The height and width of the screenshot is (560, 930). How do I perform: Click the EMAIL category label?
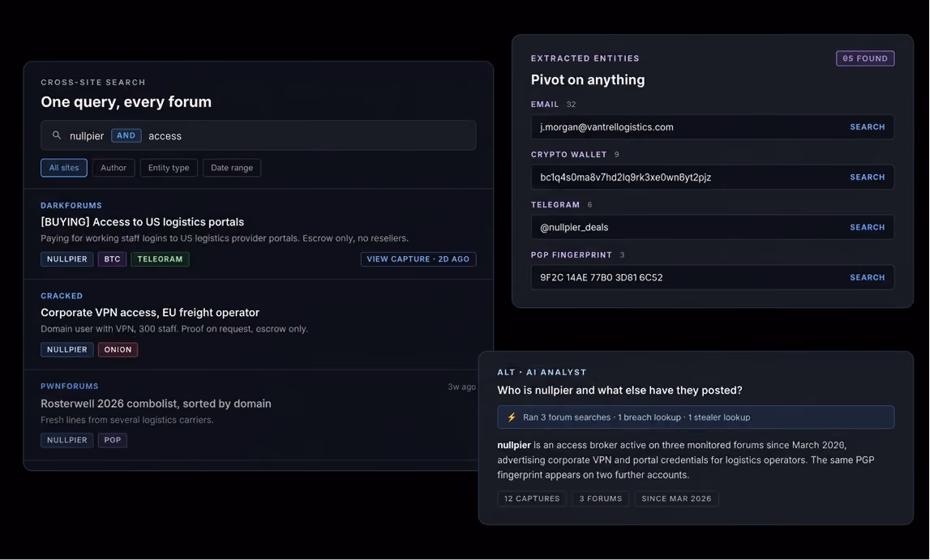545,105
